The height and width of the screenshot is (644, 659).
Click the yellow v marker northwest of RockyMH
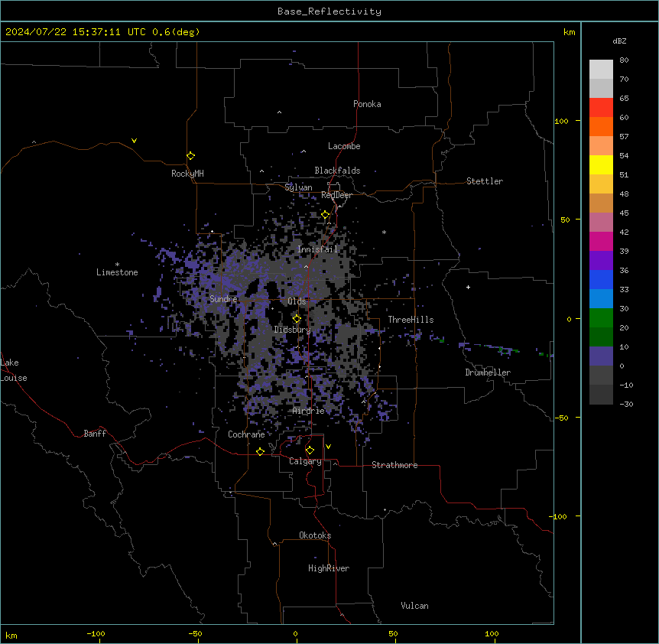point(134,141)
